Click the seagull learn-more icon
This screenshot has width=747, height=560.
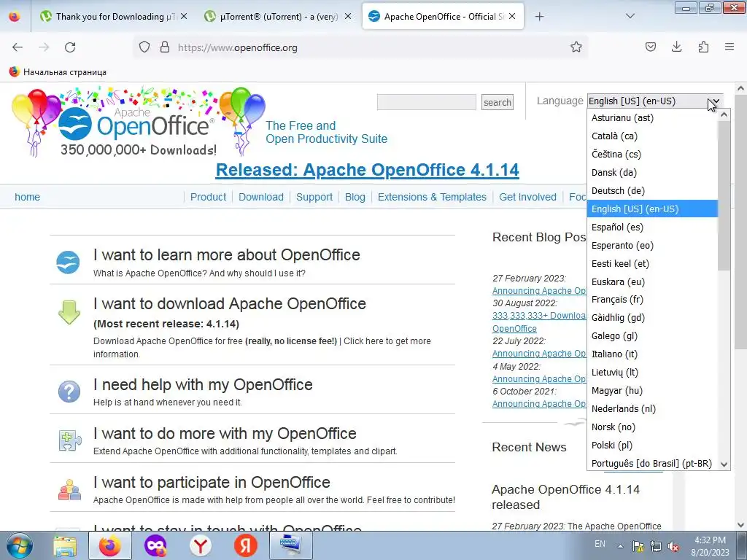[x=68, y=262]
